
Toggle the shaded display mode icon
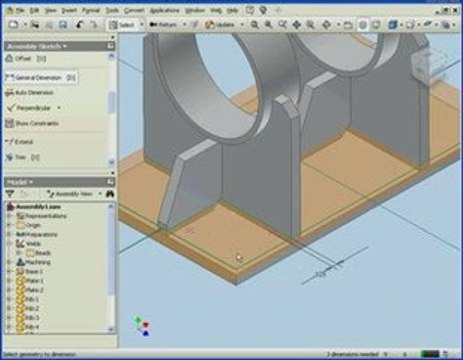pyautogui.click(x=363, y=25)
